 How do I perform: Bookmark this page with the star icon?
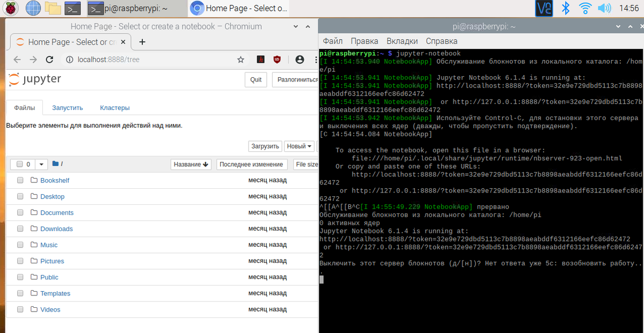(x=241, y=60)
